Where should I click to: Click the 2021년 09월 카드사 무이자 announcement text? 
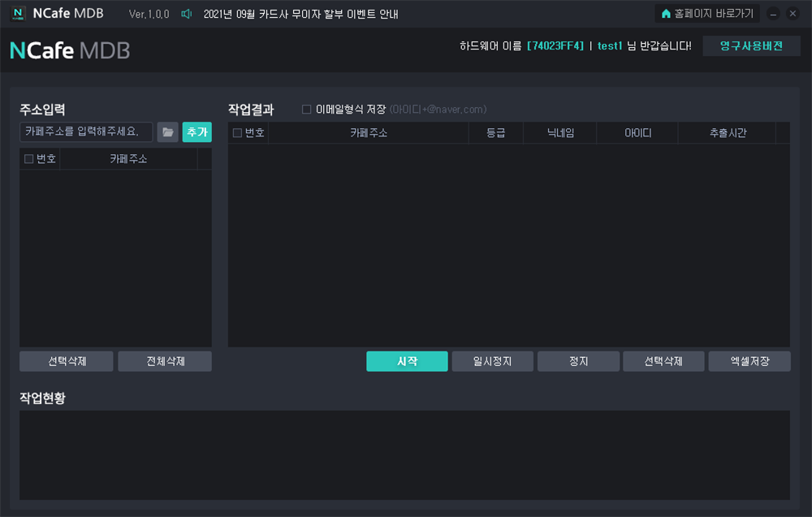pyautogui.click(x=301, y=14)
